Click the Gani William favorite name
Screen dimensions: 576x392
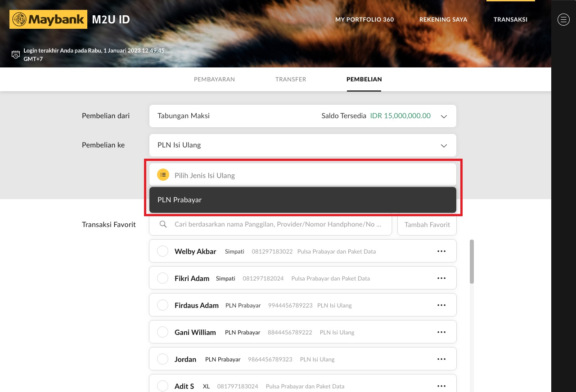click(195, 332)
